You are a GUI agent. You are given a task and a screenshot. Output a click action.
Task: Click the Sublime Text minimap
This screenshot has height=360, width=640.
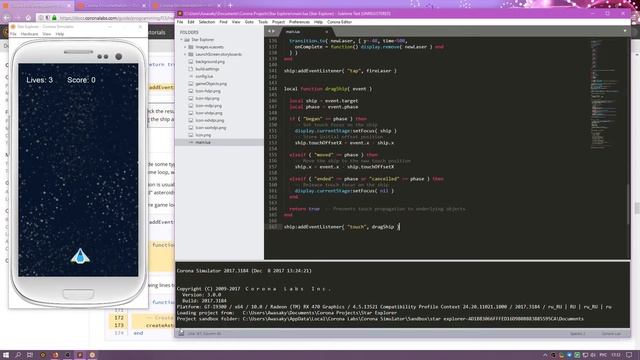pos(605,94)
